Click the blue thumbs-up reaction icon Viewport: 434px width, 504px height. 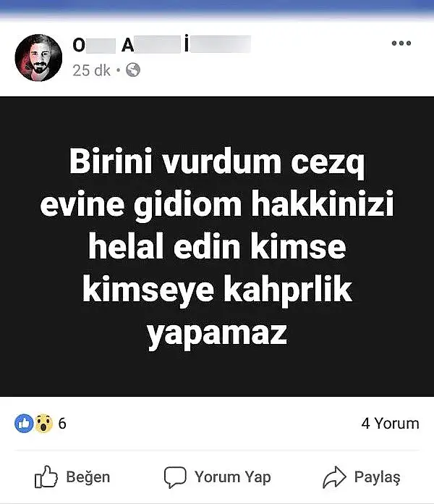24,424
